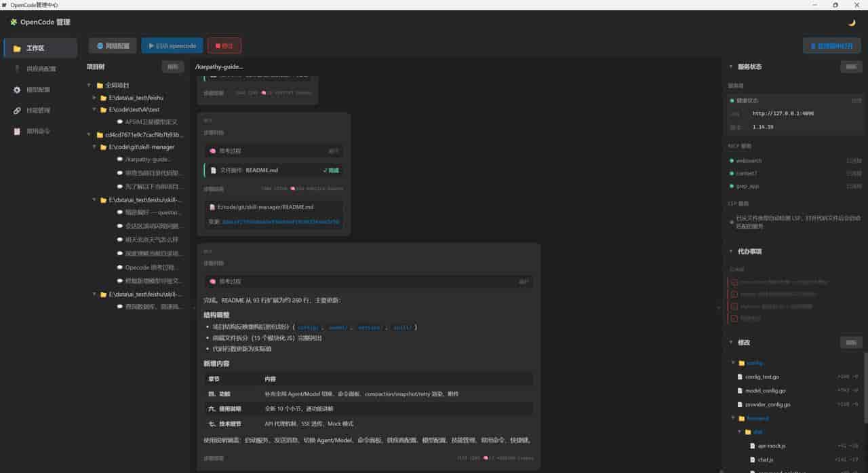Click the 技能管理 link icon
This screenshot has height=473, width=868.
tap(17, 111)
